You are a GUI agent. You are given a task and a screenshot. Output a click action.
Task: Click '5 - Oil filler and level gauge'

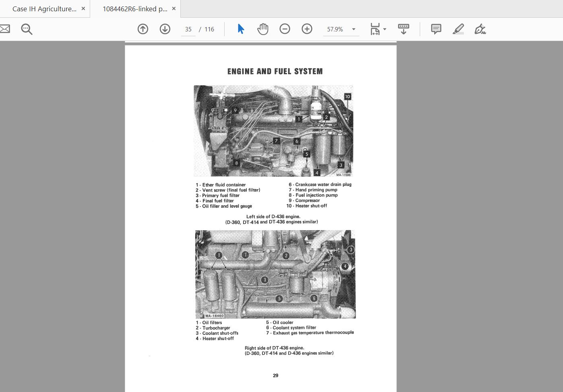224,206
